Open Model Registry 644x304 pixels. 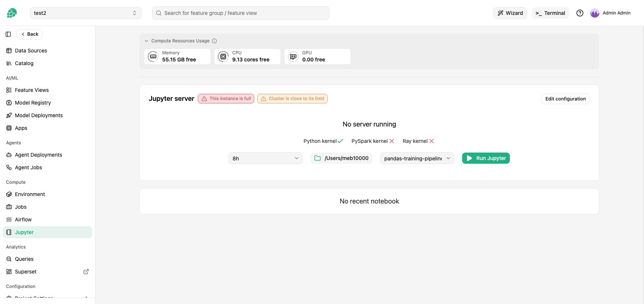[47, 103]
